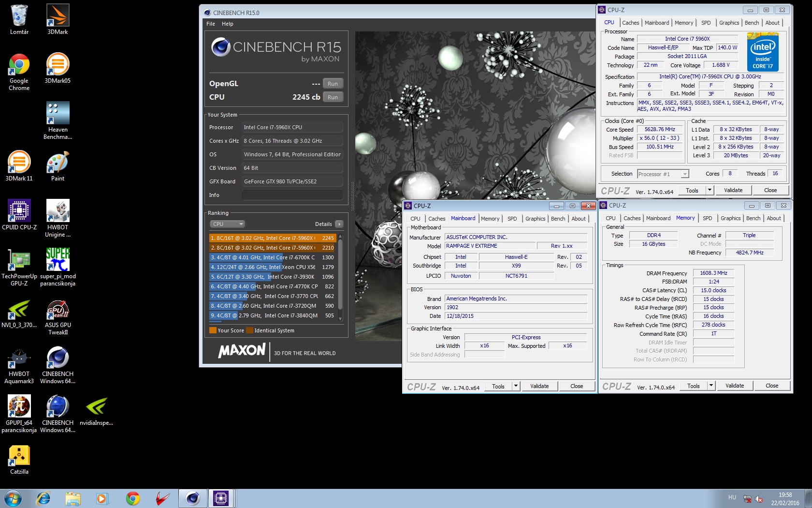Open the 3DMark desktop shortcut
The width and height of the screenshot is (812, 508).
click(58, 19)
